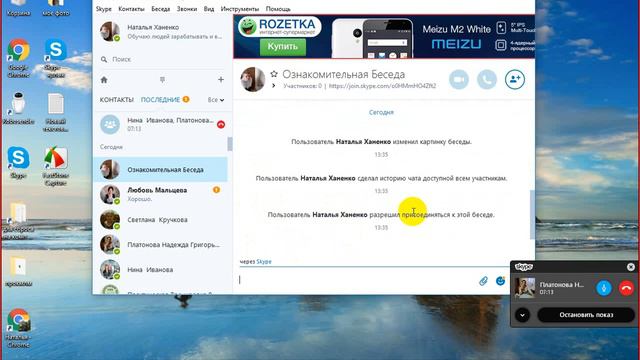
Task: Open the Помощь menu
Action: point(278,9)
